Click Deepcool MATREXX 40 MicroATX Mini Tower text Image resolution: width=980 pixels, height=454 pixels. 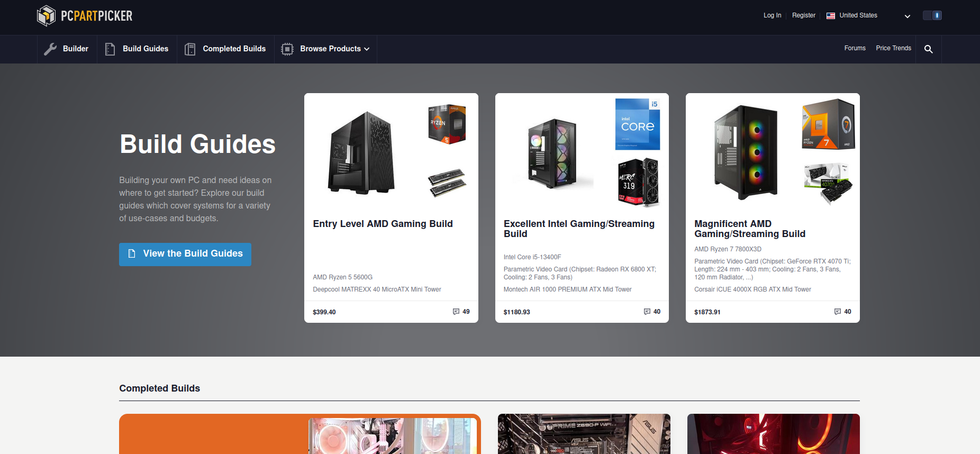point(377,289)
